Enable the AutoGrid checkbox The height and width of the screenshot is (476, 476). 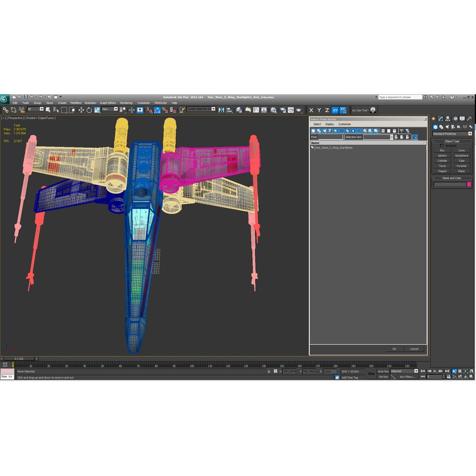[442, 146]
